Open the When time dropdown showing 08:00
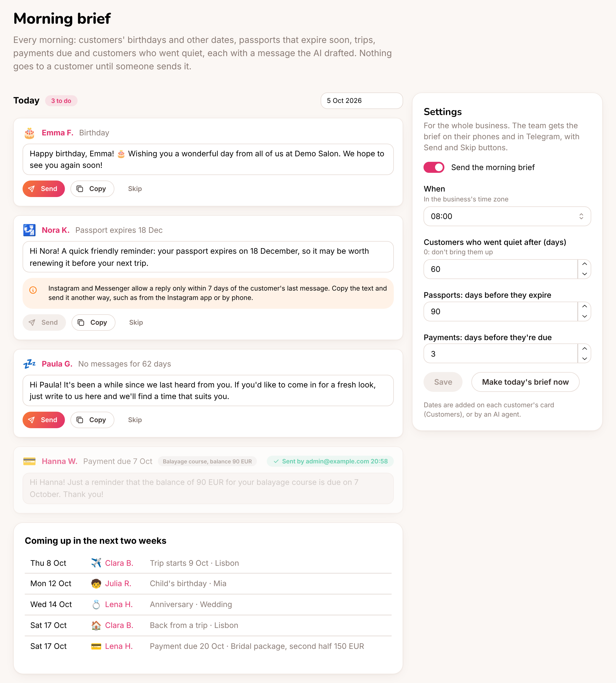 pos(507,216)
